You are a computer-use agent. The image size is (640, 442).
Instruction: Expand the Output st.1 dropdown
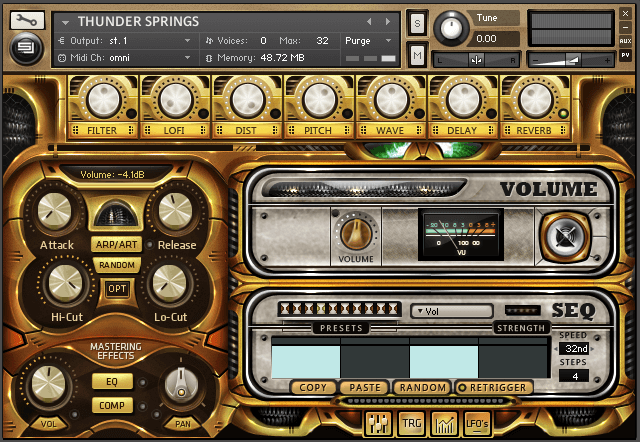[124, 41]
